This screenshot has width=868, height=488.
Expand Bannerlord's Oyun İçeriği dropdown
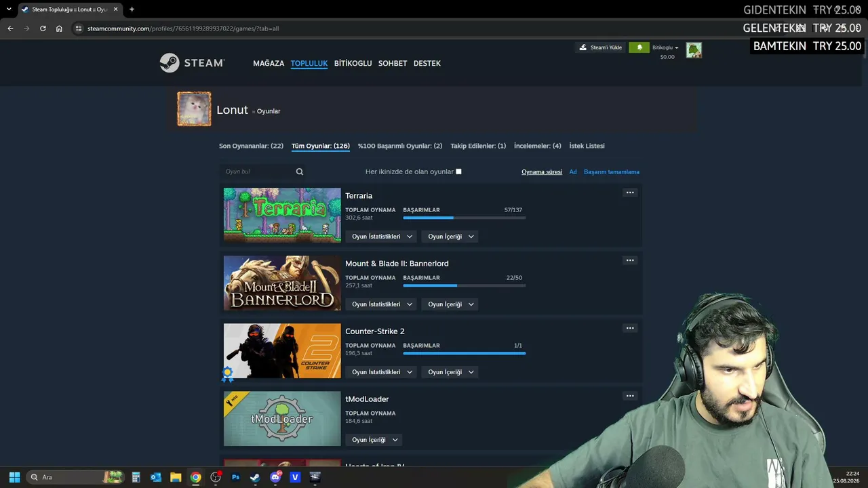click(451, 304)
